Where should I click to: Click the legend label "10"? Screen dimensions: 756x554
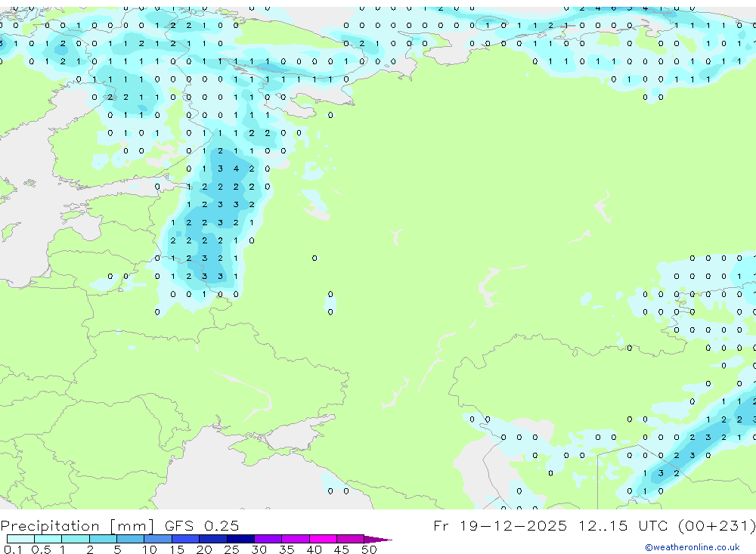tap(149, 549)
